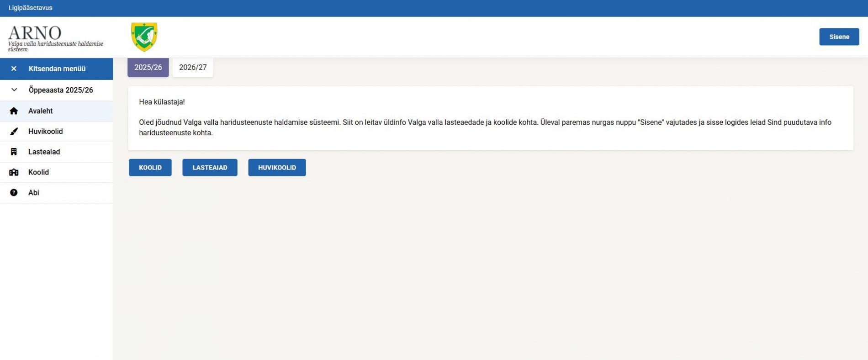Image resolution: width=868 pixels, height=360 pixels.
Task: Select the Kitsendan menüü text label
Action: click(57, 69)
